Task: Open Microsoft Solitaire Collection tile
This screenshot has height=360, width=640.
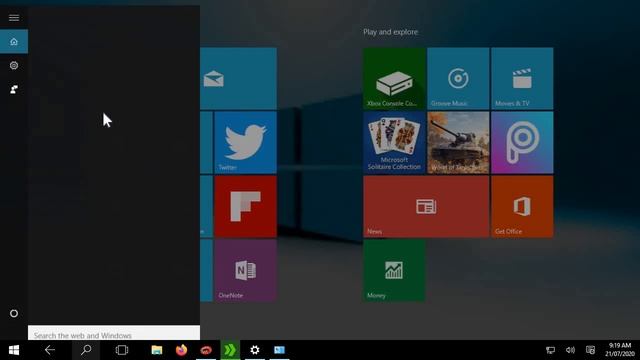Action: (394, 142)
